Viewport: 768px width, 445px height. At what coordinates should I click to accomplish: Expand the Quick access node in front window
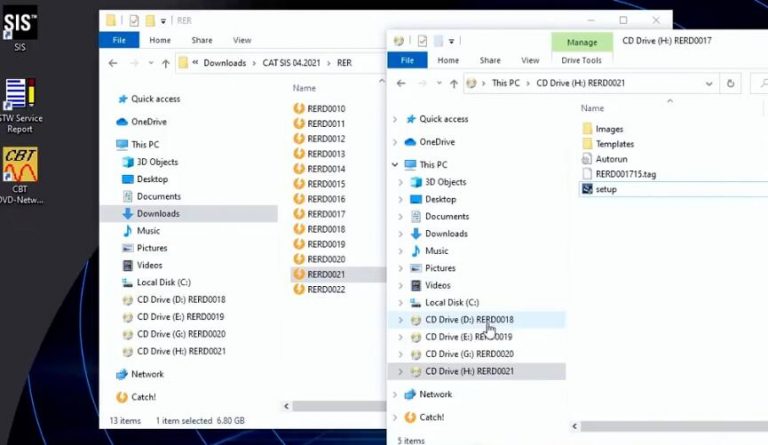click(397, 119)
